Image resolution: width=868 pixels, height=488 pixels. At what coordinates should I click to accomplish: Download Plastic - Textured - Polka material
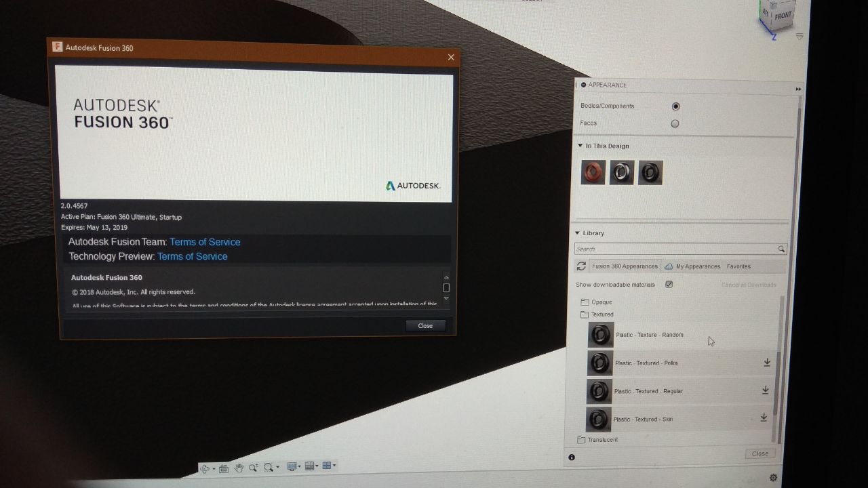click(767, 363)
